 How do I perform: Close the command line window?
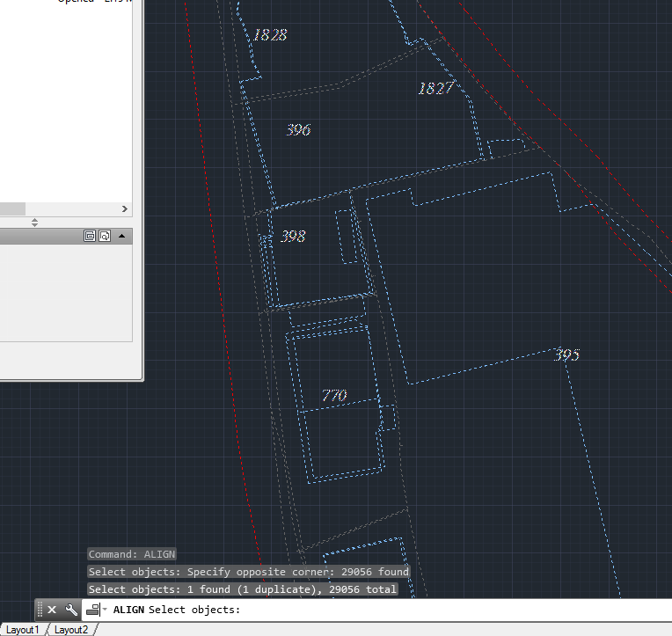[52, 610]
